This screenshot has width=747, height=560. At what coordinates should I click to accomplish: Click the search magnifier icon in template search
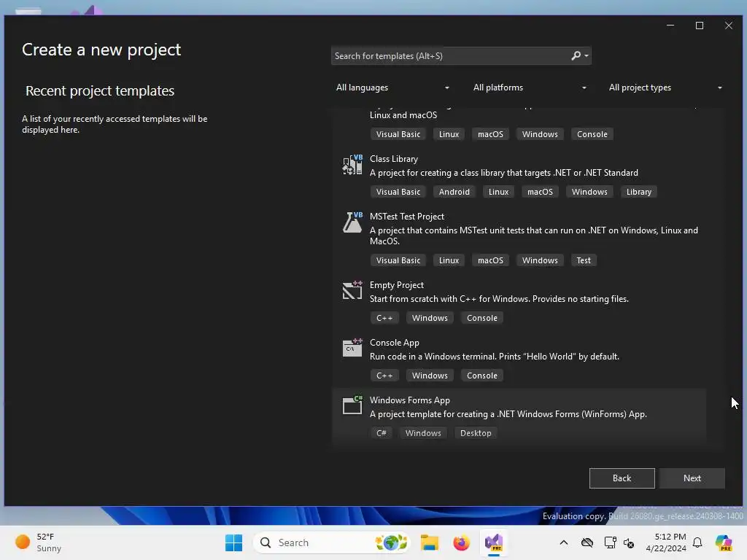click(x=576, y=55)
